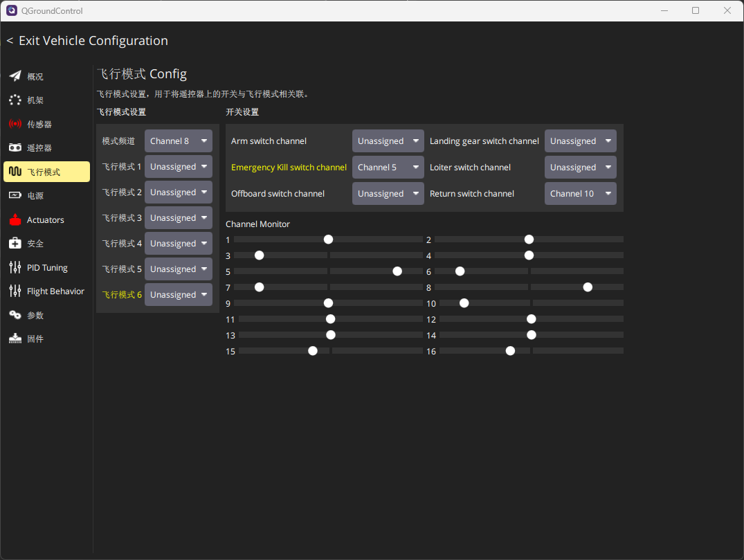Click Exit Vehicle Configuration
The image size is (744, 560).
point(87,41)
